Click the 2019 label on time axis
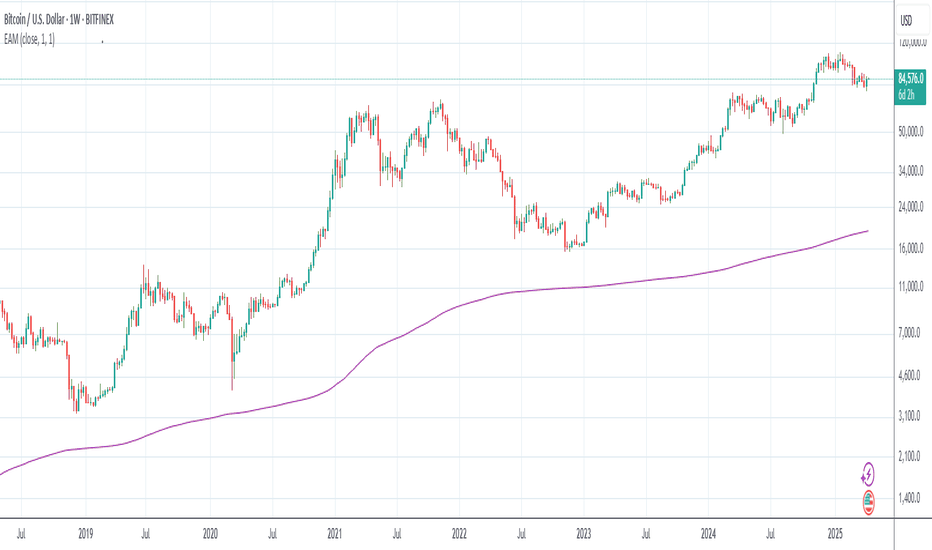932x550 pixels. (x=86, y=534)
